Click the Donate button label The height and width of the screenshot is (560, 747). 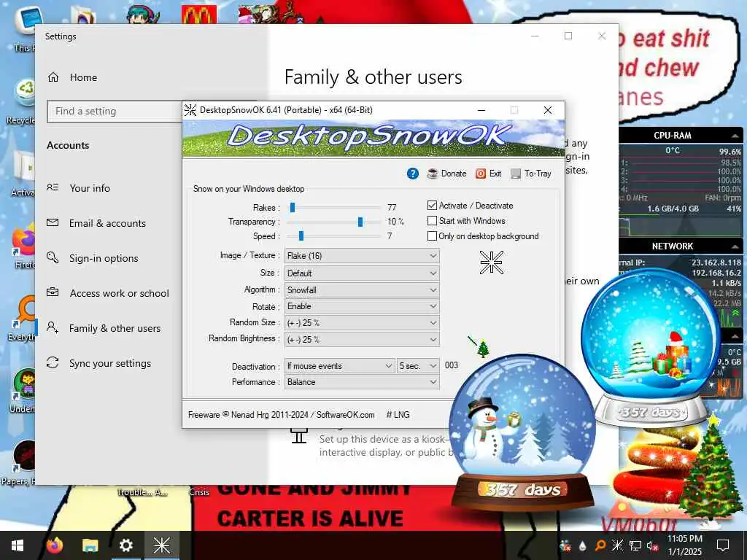pos(454,174)
